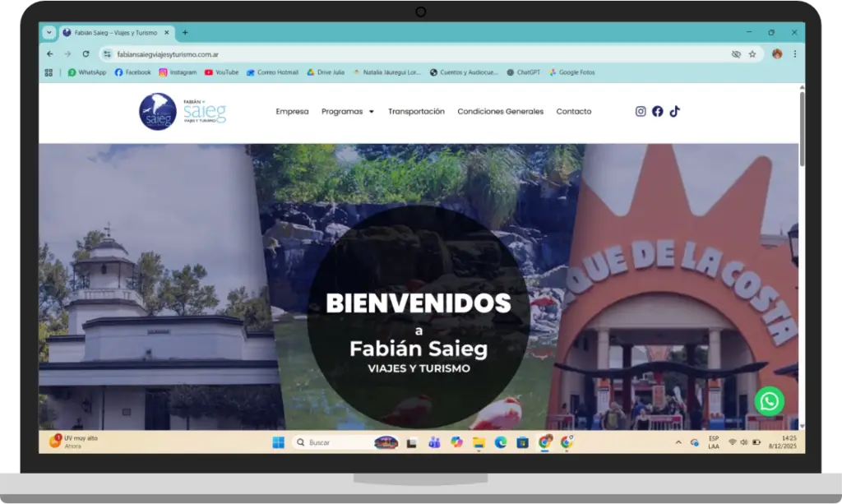Image resolution: width=842 pixels, height=504 pixels.
Task: Click the crossed-out eye tracking icon in address bar
Action: click(736, 54)
